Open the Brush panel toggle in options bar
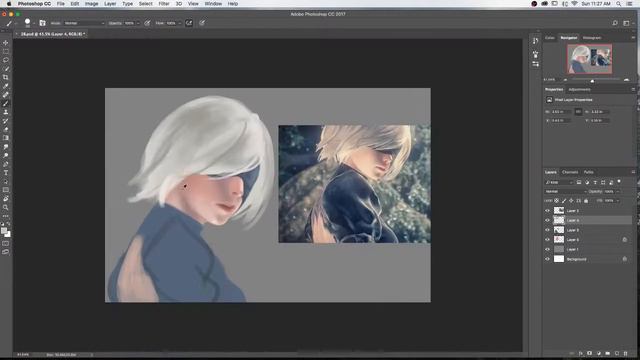Viewport: 640px width, 360px height. pyautogui.click(x=42, y=23)
